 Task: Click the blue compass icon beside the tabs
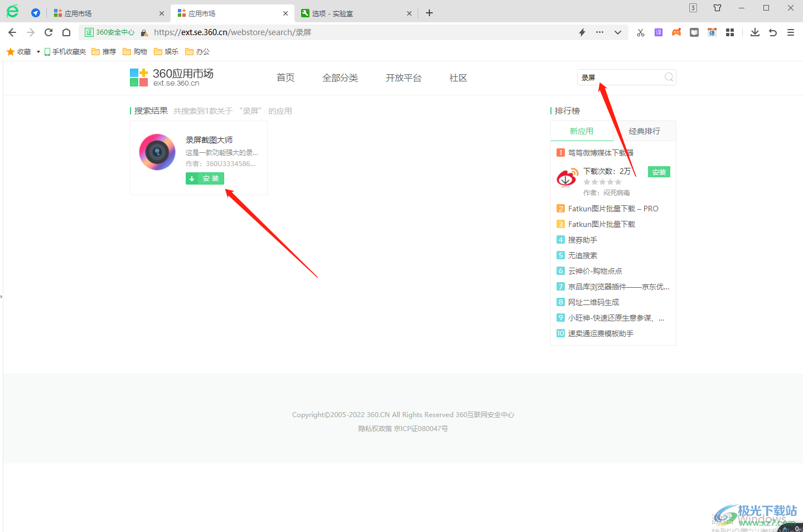tap(36, 13)
